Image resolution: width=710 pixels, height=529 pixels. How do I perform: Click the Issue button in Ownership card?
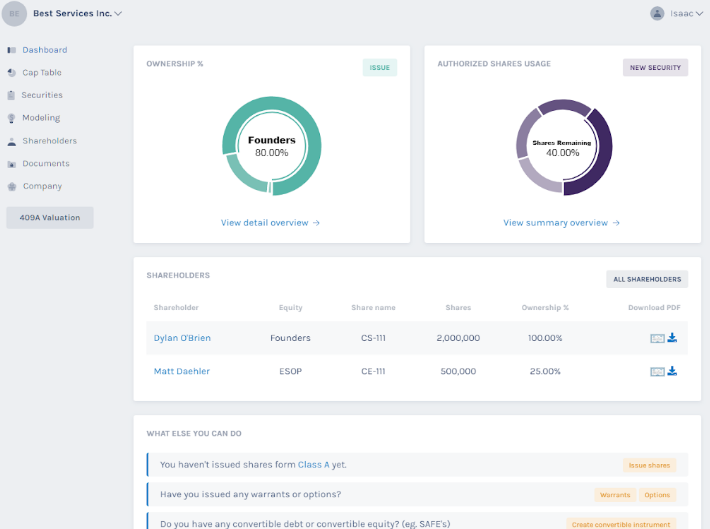380,68
